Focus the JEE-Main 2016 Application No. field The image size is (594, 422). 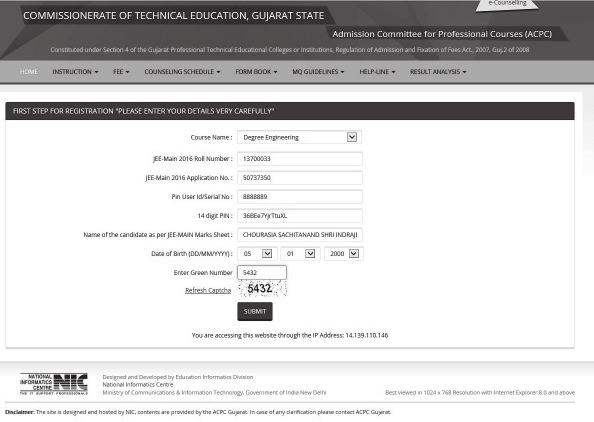(300, 178)
